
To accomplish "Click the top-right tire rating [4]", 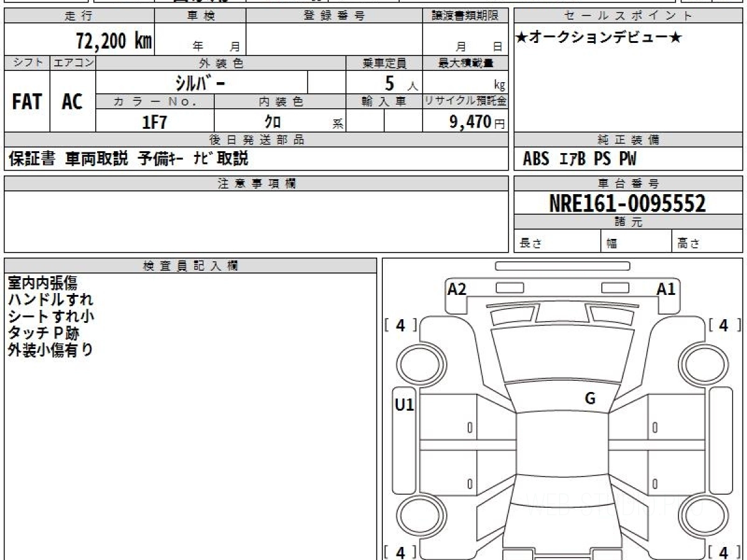I will (723, 325).
